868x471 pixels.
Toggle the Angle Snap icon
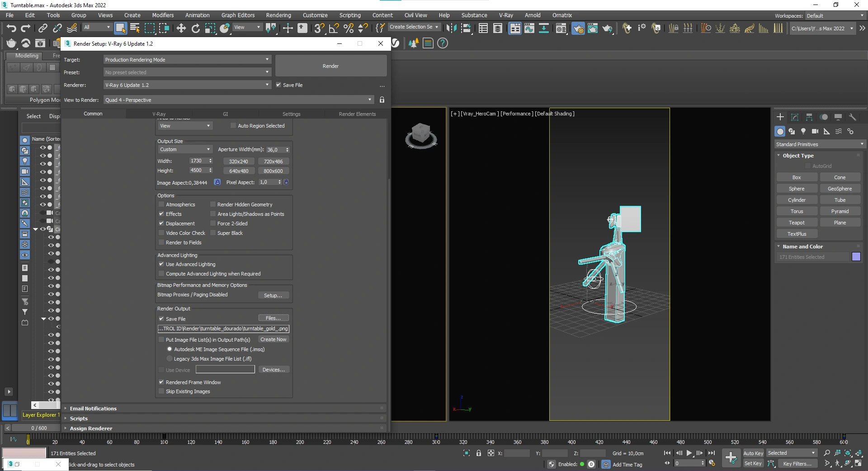pos(334,29)
